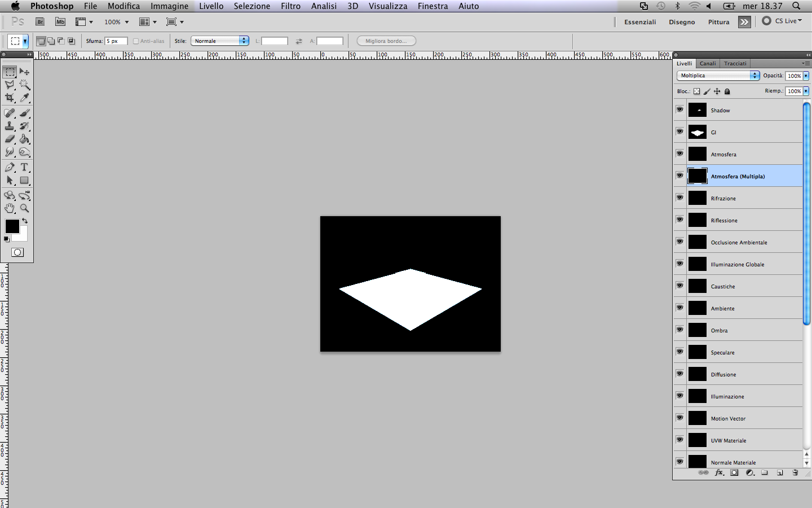Delete layer using the trash icon

tap(795, 472)
